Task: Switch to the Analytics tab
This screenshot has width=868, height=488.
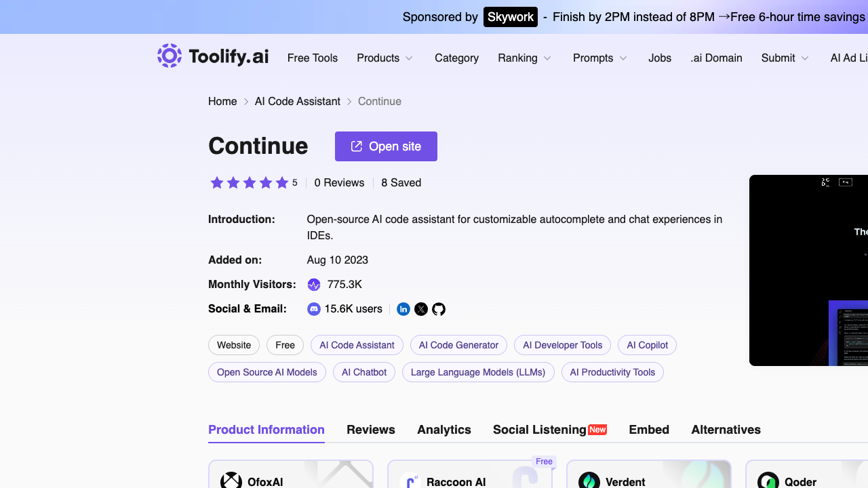Action: 444,430
